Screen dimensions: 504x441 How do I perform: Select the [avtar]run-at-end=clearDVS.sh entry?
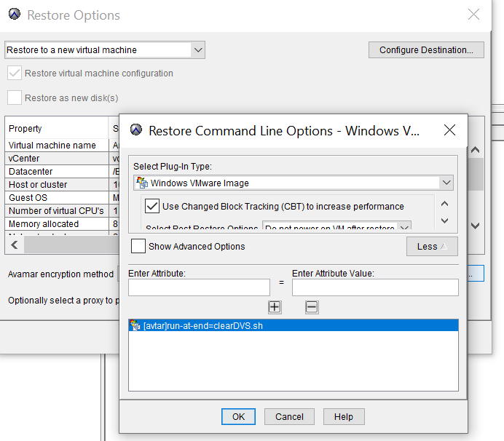[x=293, y=325]
